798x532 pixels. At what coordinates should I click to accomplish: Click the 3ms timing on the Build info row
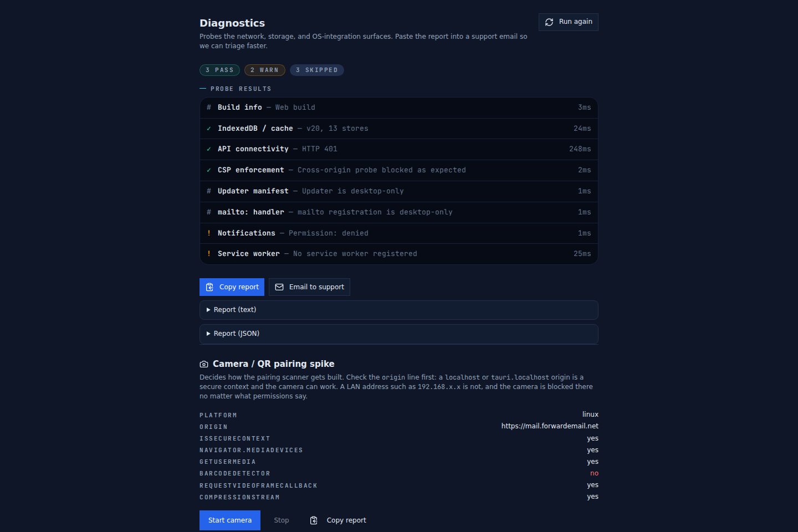585,108
